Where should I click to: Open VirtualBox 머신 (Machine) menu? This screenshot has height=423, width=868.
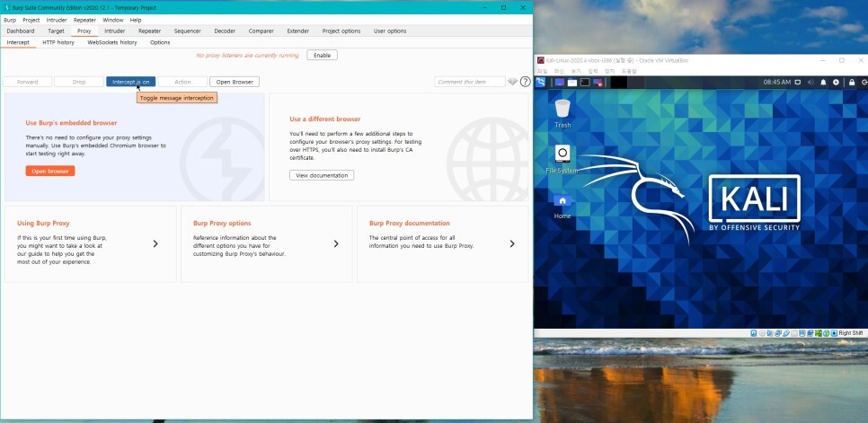coord(559,71)
